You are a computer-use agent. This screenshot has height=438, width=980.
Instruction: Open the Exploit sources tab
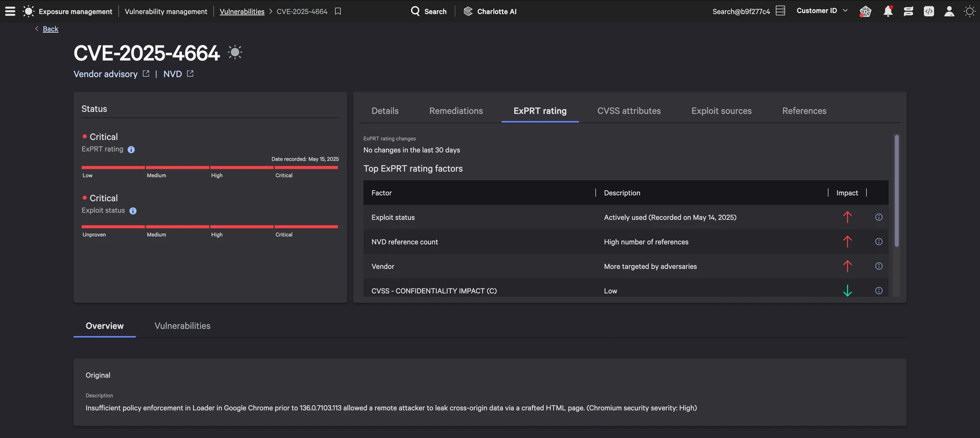pos(721,111)
